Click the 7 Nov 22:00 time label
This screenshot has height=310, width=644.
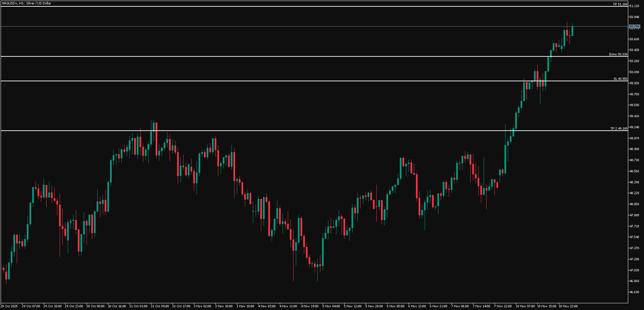coord(503,306)
